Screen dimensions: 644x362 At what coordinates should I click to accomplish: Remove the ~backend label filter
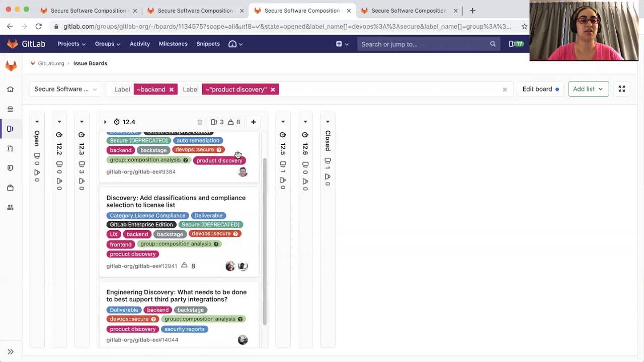[x=171, y=89]
